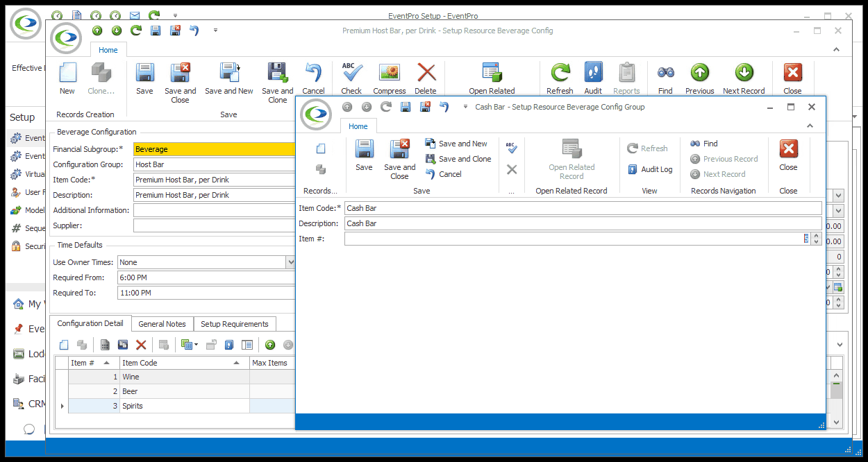Click the red delete X in grid toolbar

tap(141, 345)
